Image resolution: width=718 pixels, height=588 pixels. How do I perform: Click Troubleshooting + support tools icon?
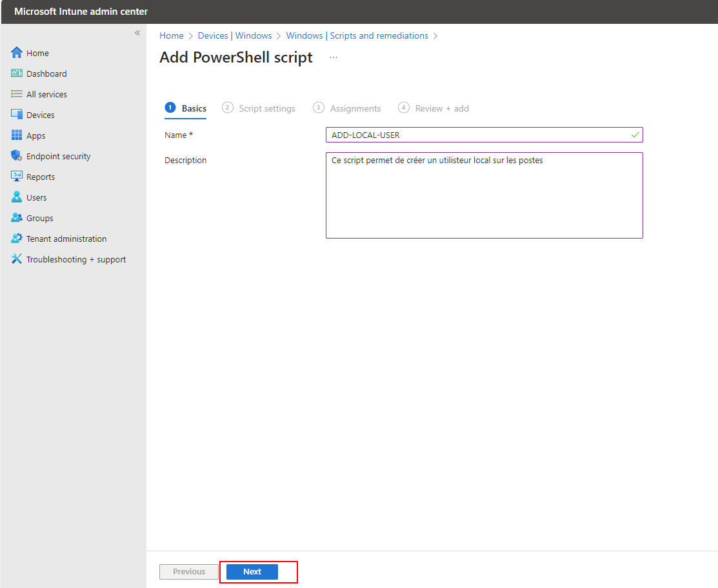coord(17,259)
